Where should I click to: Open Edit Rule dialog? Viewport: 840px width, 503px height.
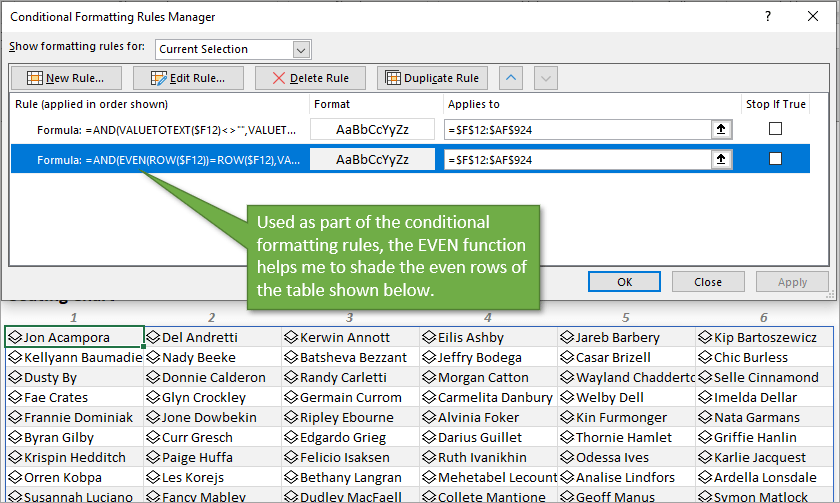(x=187, y=78)
